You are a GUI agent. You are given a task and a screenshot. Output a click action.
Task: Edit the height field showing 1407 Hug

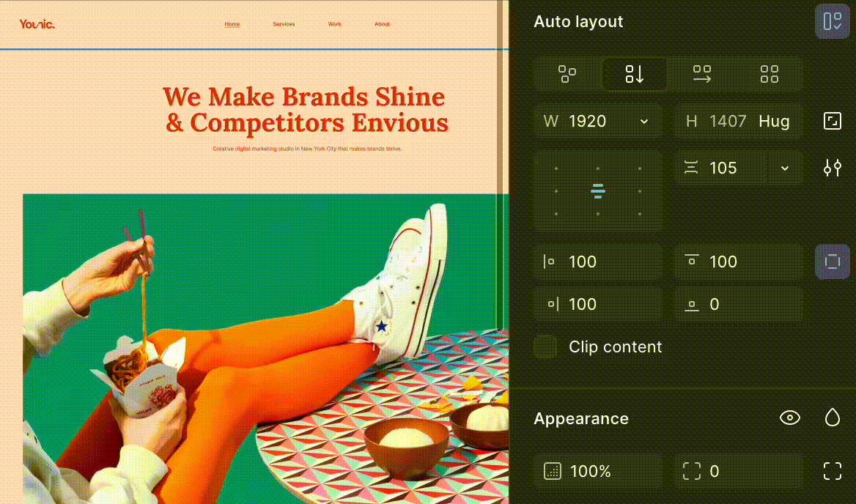click(739, 121)
